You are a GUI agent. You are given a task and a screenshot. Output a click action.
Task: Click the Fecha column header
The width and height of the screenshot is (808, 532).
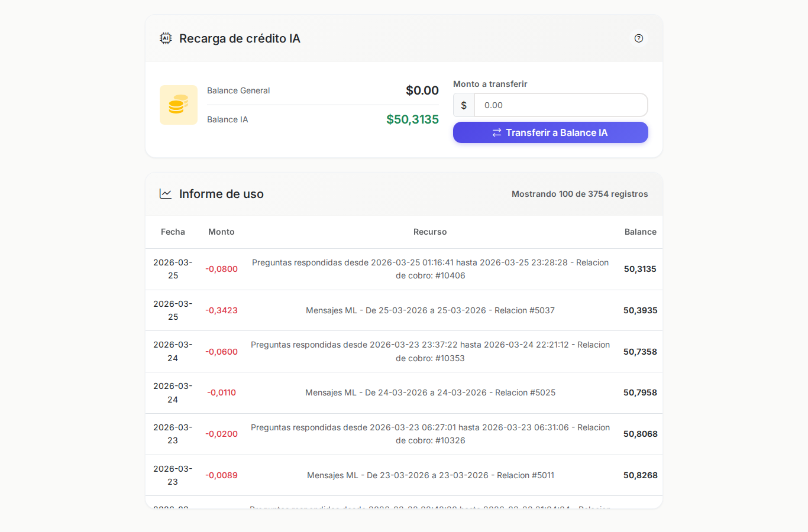[173, 232]
